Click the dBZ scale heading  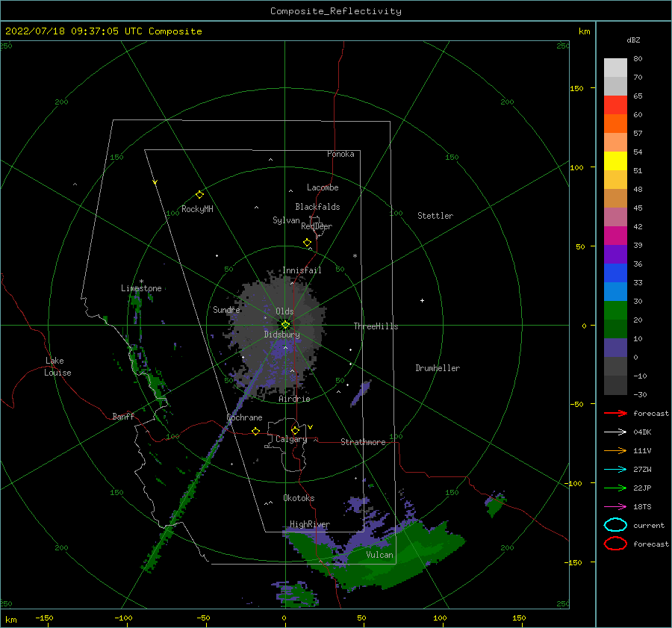coord(633,40)
